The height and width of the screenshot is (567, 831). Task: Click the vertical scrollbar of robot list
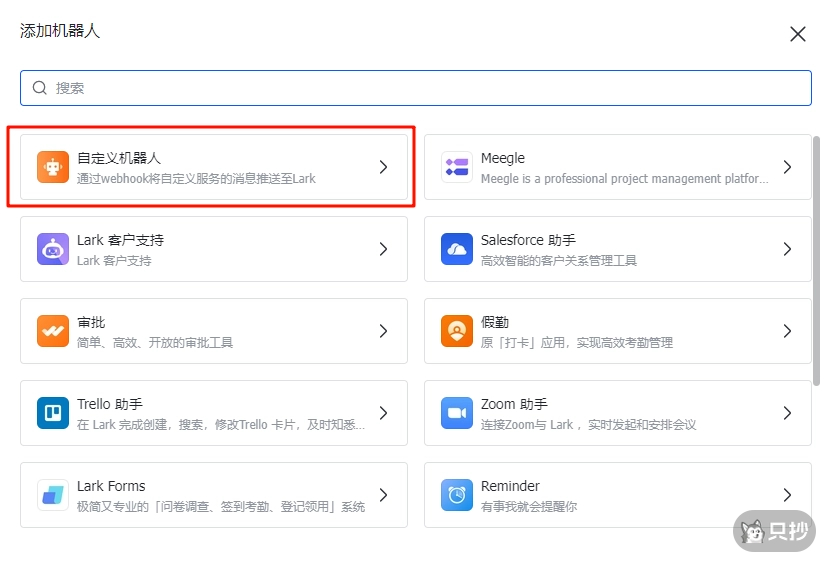click(816, 260)
